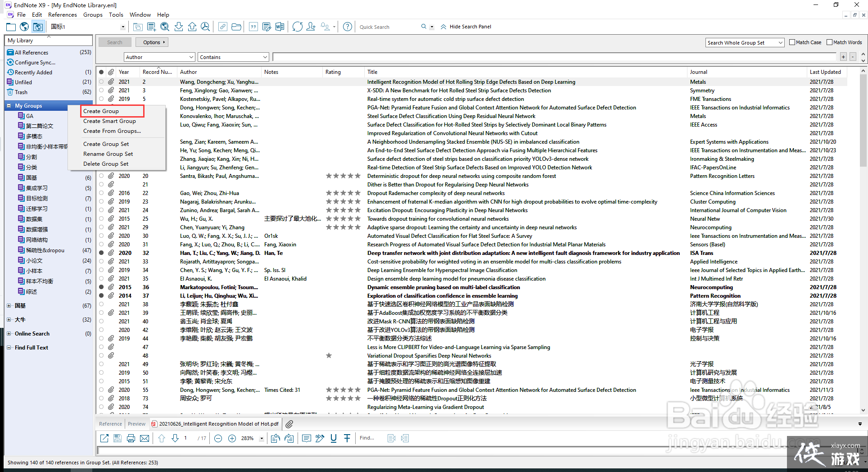Click Hide Search Panel
The width and height of the screenshot is (868, 472).
pyautogui.click(x=466, y=27)
